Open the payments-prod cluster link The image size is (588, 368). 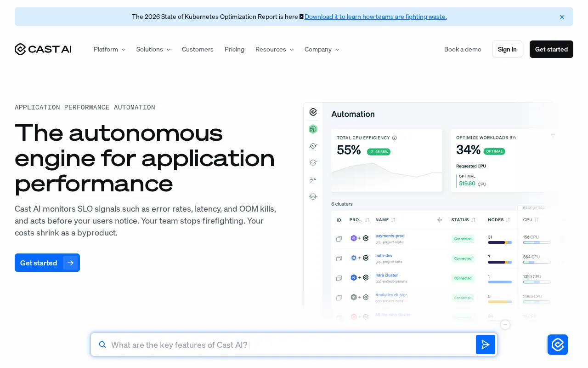coord(390,236)
